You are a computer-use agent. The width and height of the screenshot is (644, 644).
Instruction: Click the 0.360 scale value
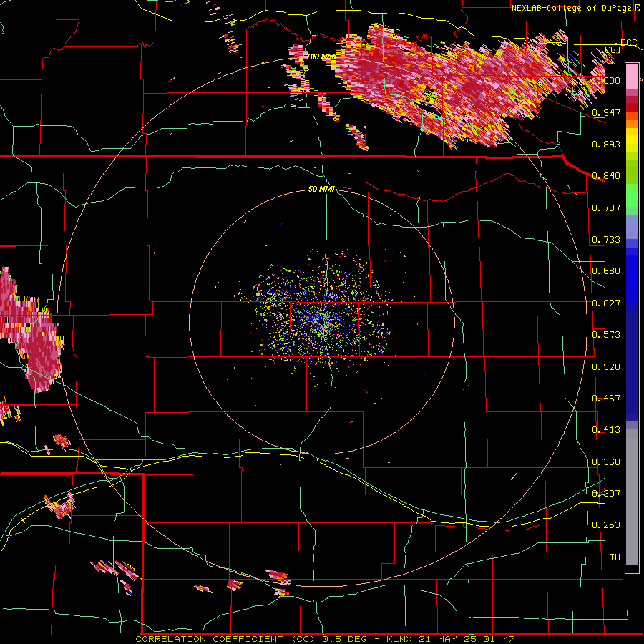pos(606,462)
